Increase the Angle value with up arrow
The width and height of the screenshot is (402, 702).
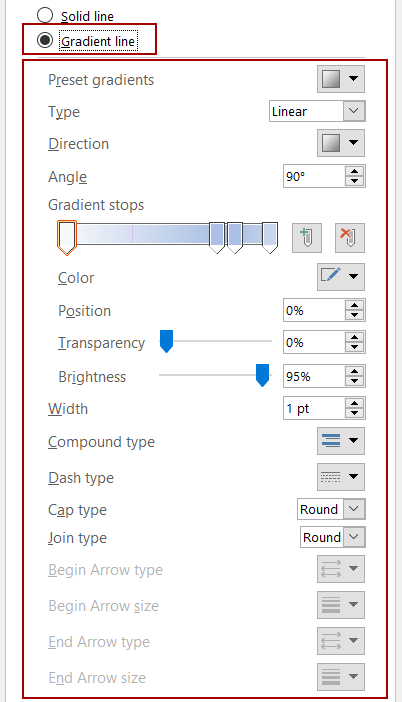355,171
